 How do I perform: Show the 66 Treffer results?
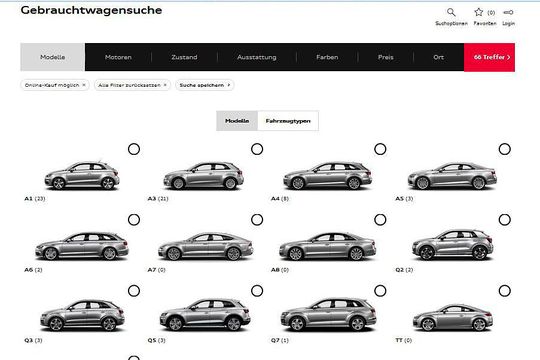(489, 57)
